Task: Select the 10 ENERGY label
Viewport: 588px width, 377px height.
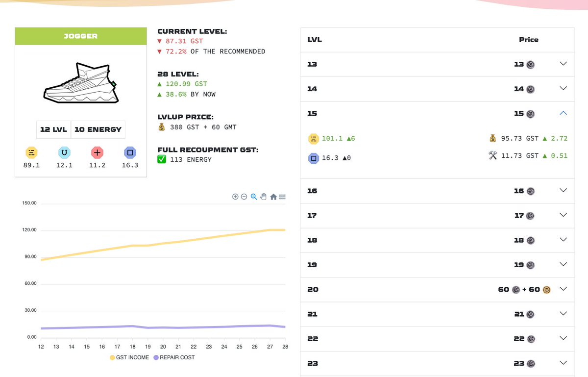Action: coord(98,129)
